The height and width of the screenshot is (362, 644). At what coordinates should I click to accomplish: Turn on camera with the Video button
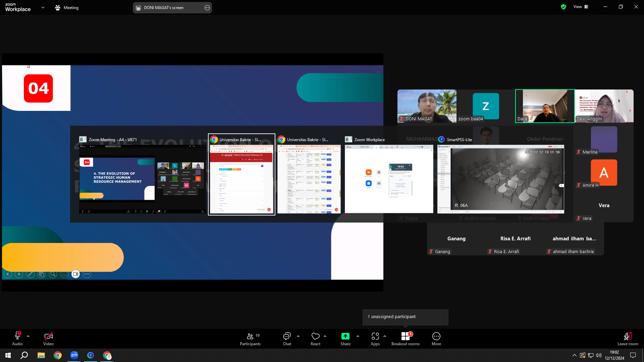coord(48,339)
